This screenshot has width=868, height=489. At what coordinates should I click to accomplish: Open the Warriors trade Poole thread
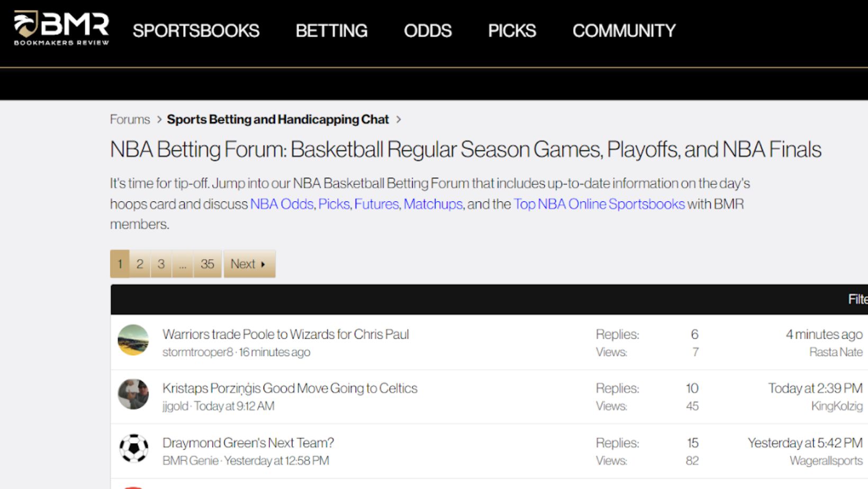coord(286,334)
